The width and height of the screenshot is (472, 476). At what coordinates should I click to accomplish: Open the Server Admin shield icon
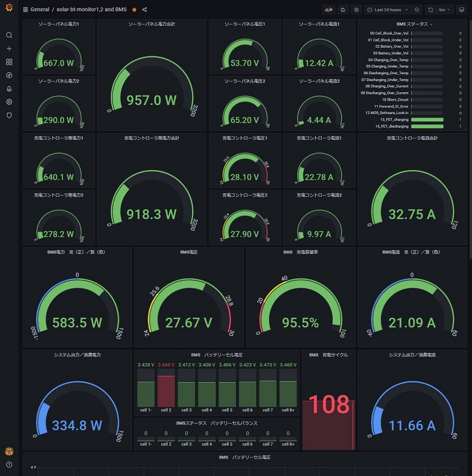pos(9,115)
